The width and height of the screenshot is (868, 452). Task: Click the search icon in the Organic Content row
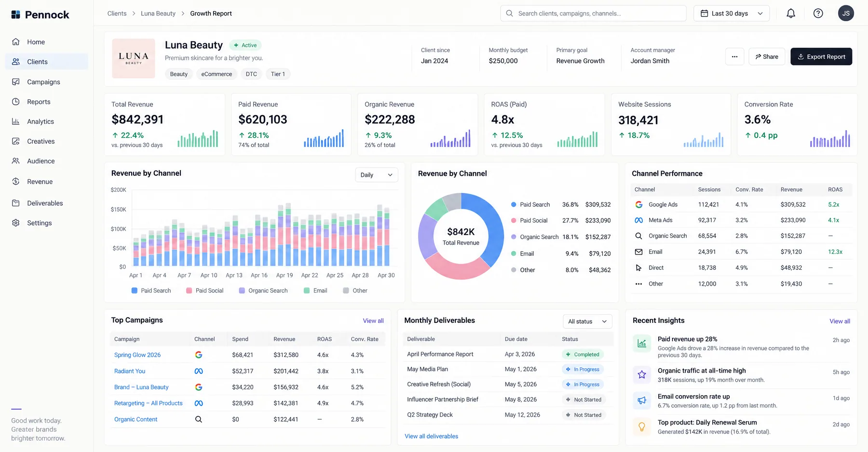(199, 419)
